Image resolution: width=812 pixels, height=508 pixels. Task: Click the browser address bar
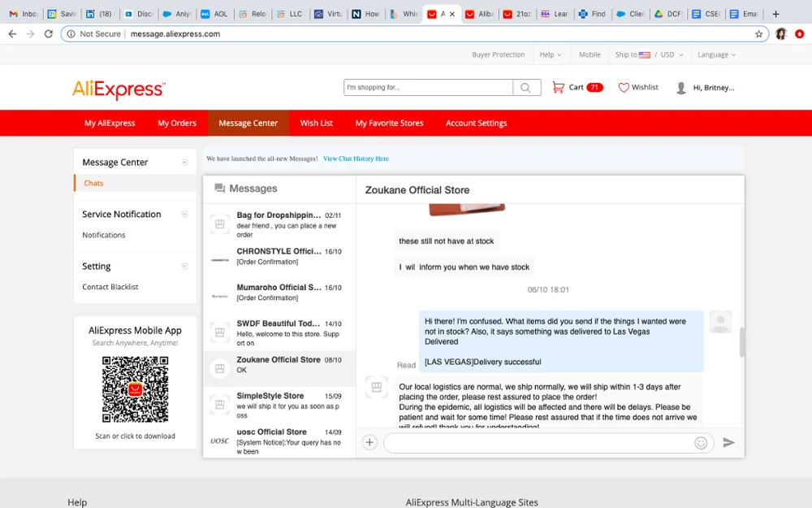tap(414, 33)
